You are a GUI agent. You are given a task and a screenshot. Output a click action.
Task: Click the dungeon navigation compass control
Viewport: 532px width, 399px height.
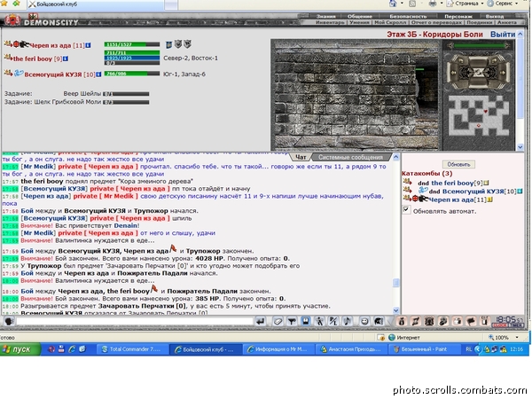tap(479, 72)
